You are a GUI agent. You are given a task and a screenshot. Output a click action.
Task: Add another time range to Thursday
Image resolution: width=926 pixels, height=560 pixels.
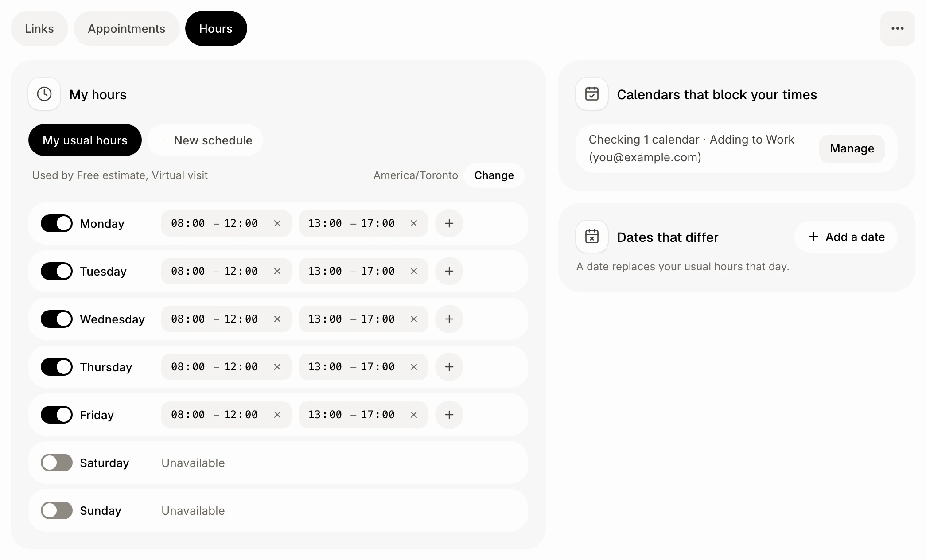[x=449, y=367]
